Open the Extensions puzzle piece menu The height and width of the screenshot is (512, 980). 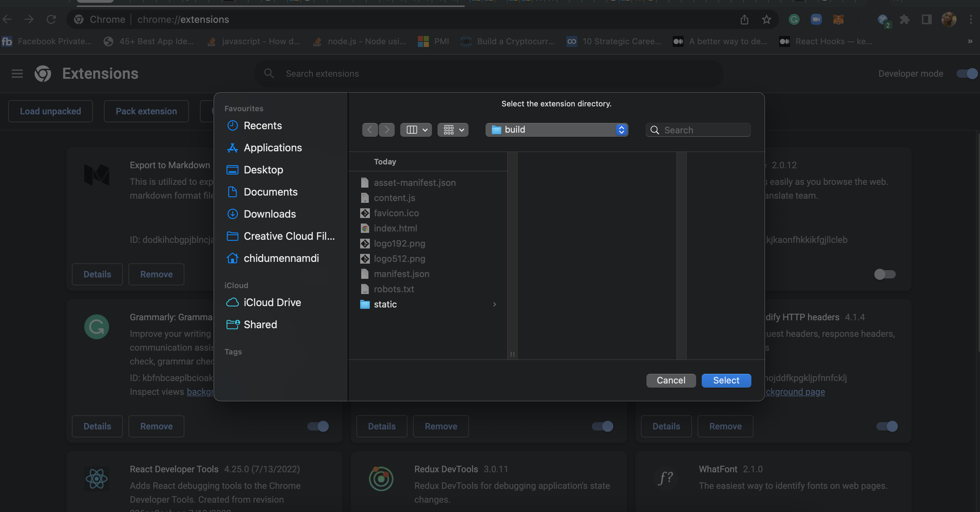905,19
